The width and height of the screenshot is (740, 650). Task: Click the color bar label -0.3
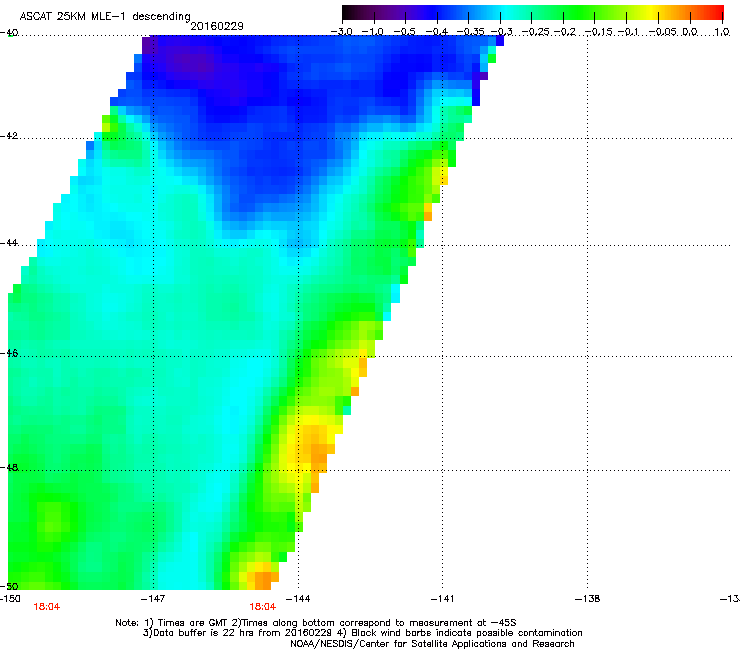(x=501, y=32)
